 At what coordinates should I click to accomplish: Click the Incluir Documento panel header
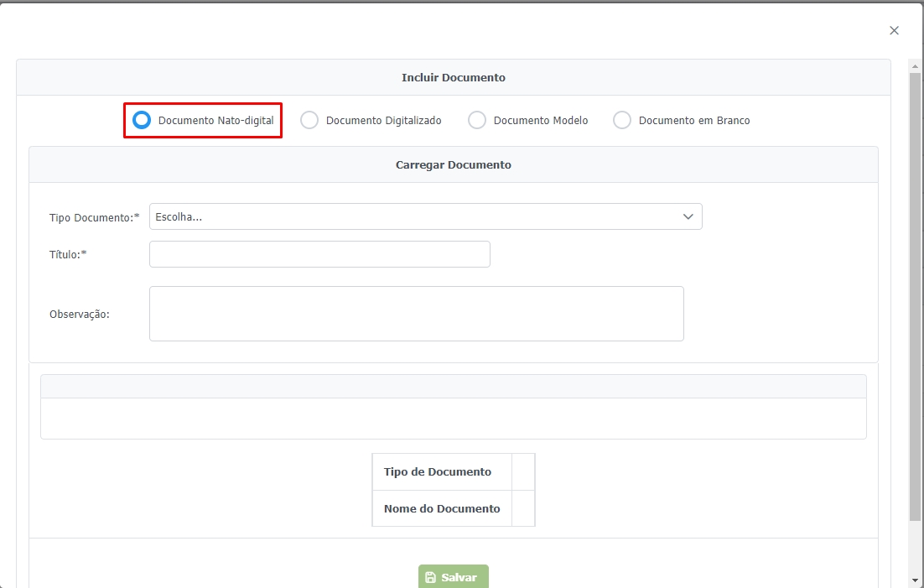453,77
